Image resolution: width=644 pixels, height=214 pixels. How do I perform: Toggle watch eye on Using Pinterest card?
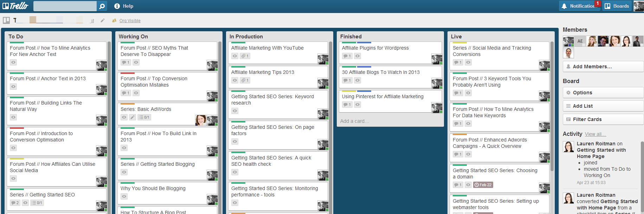(x=358, y=105)
